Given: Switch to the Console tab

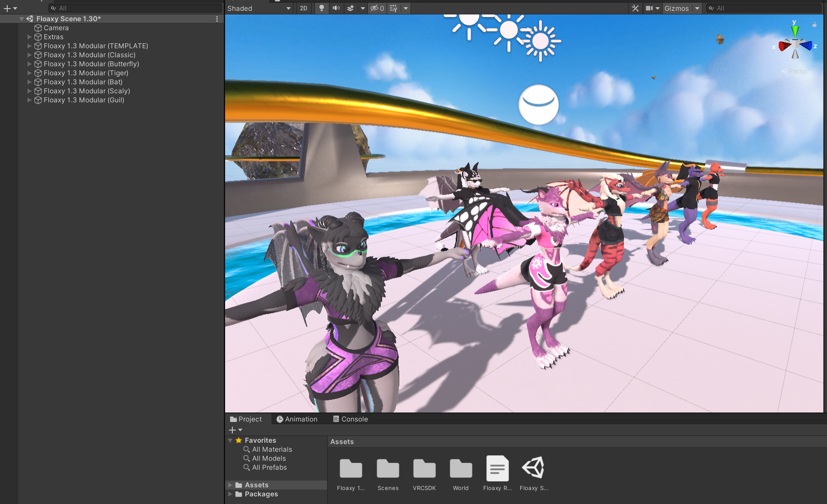Looking at the screenshot, I should coord(350,419).
